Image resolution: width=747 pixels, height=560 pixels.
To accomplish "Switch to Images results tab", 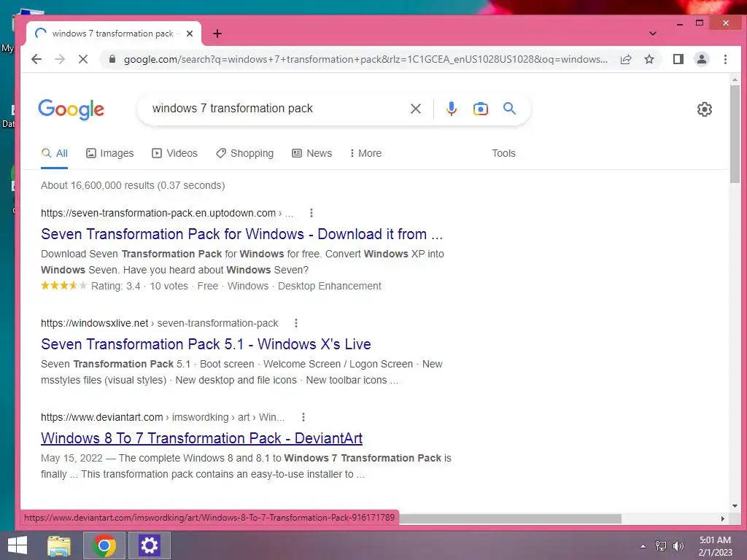I will 109,153.
